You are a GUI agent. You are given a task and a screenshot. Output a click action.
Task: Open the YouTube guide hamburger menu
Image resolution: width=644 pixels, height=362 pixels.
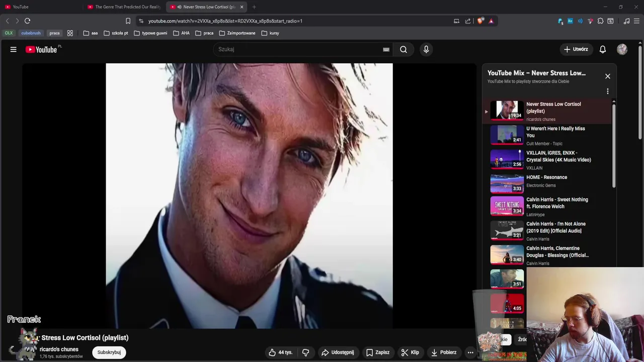[x=14, y=49]
